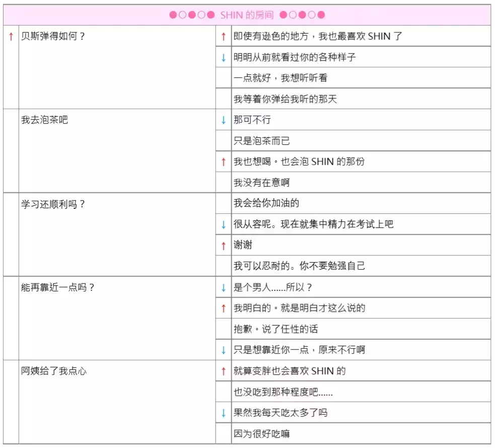Click the red up arrow beside 即使有逊色的地方
This screenshot has height=448, width=495.
pyautogui.click(x=224, y=37)
